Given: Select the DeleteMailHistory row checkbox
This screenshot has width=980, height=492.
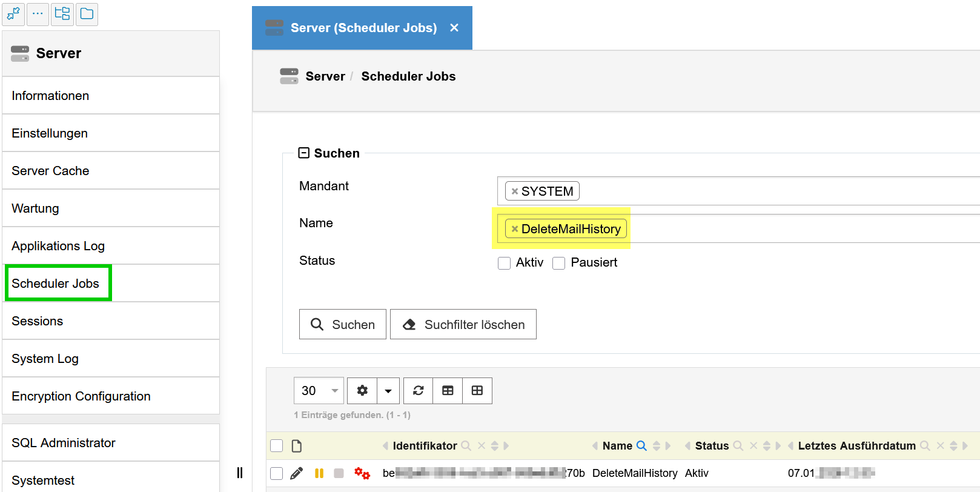Looking at the screenshot, I should [277, 473].
